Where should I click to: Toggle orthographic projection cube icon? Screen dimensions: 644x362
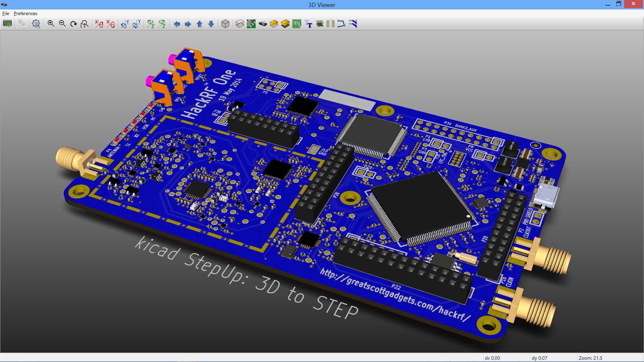coord(225,24)
